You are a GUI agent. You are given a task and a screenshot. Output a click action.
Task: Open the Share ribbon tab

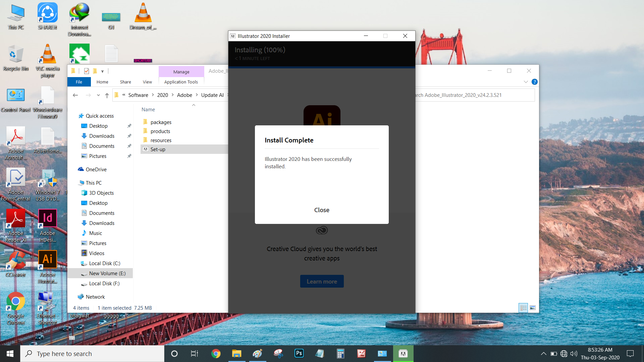[x=125, y=82]
